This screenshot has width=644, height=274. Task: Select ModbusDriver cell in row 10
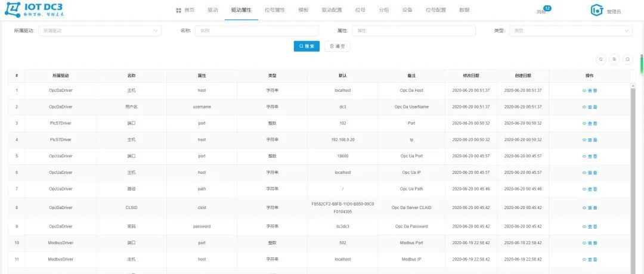[60, 243]
